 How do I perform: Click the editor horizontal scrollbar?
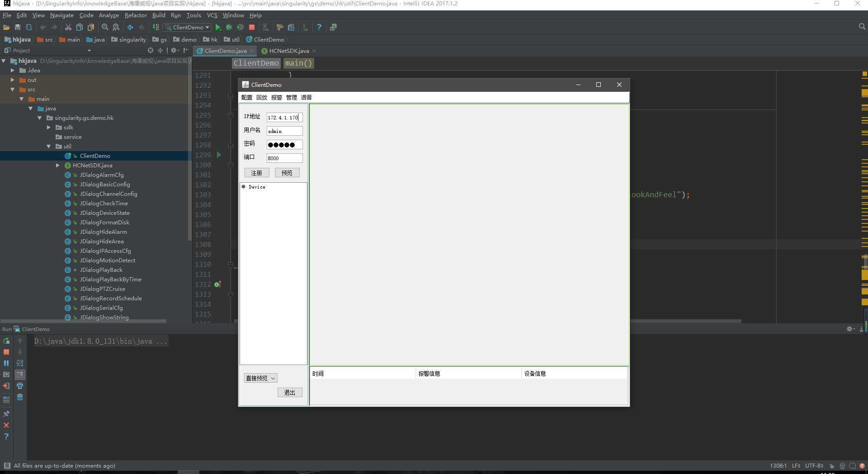click(488, 321)
